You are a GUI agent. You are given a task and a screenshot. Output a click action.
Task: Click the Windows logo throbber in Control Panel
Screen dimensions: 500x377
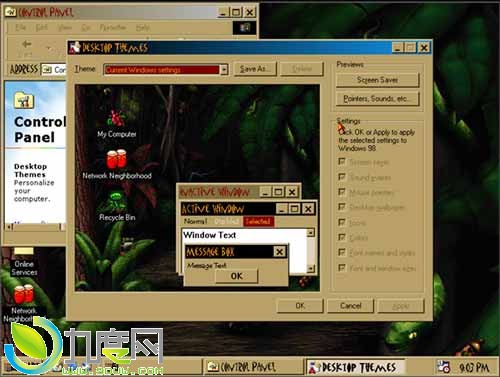244,28
